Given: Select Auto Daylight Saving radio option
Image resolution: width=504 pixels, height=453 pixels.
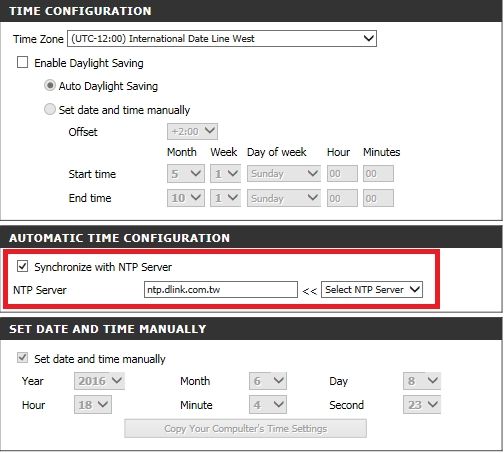Looking at the screenshot, I should coord(50,86).
